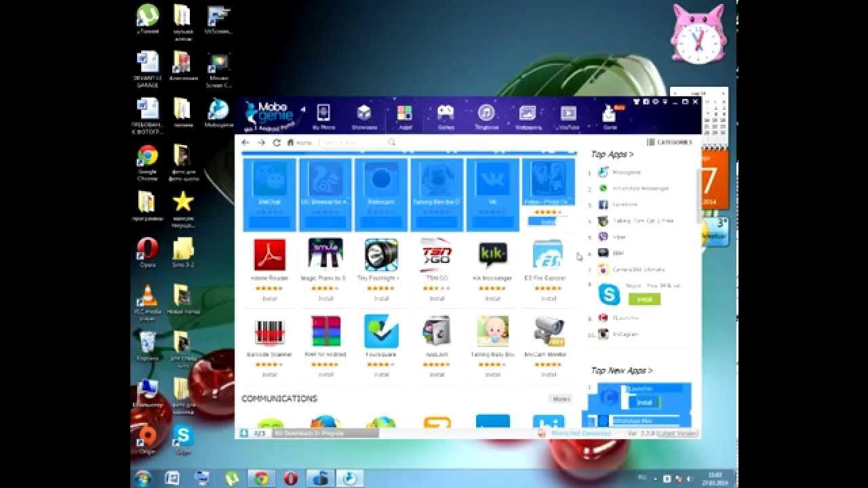Image resolution: width=868 pixels, height=488 pixels.
Task: Open the uTorrent desktop shortcut
Action: tap(147, 19)
